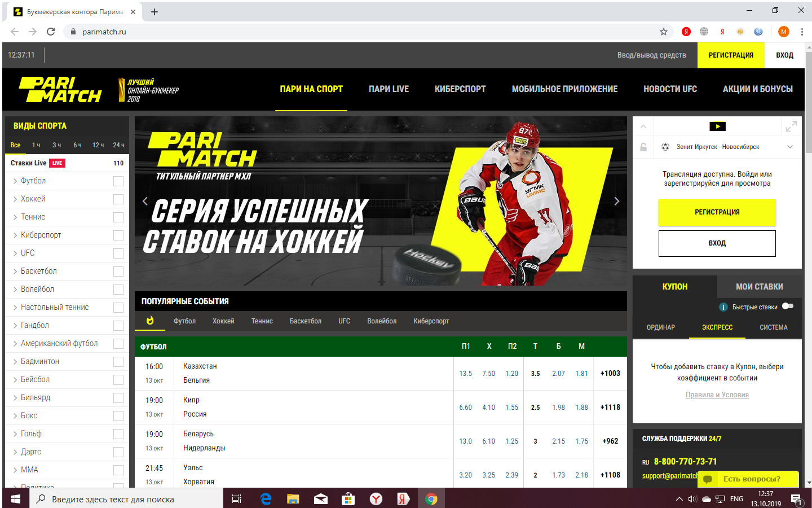The width and height of the screenshot is (812, 508).
Task: Check the Гандбол checkbox
Action: click(118, 326)
